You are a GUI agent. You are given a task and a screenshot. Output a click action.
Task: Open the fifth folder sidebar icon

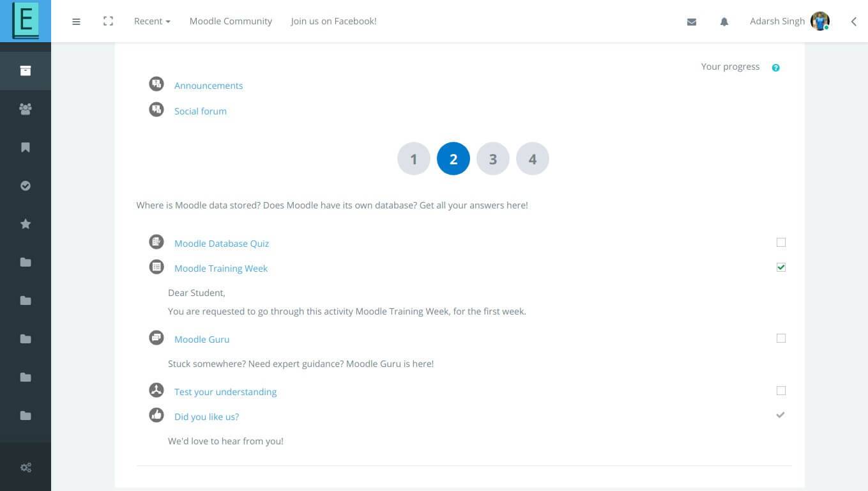click(x=26, y=416)
